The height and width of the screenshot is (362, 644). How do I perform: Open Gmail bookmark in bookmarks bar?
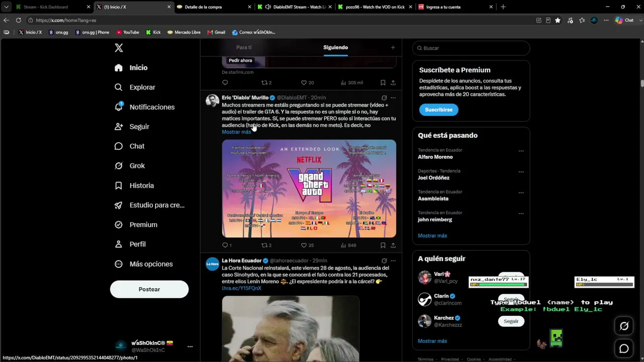coord(216,32)
